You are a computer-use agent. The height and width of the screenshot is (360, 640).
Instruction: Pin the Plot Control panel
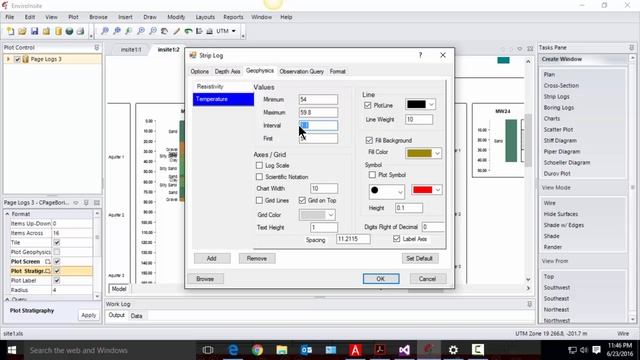(x=97, y=48)
